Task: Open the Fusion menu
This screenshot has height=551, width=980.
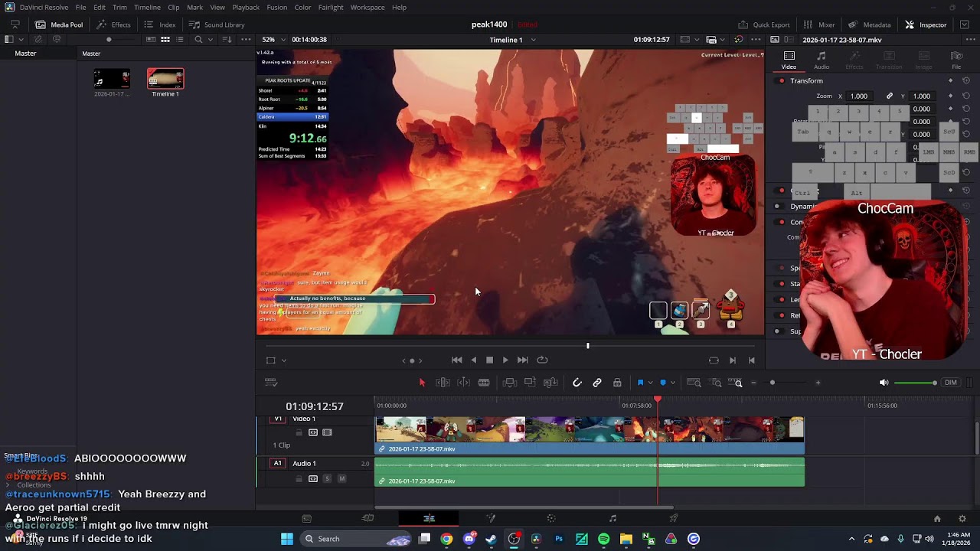Action: [x=277, y=7]
